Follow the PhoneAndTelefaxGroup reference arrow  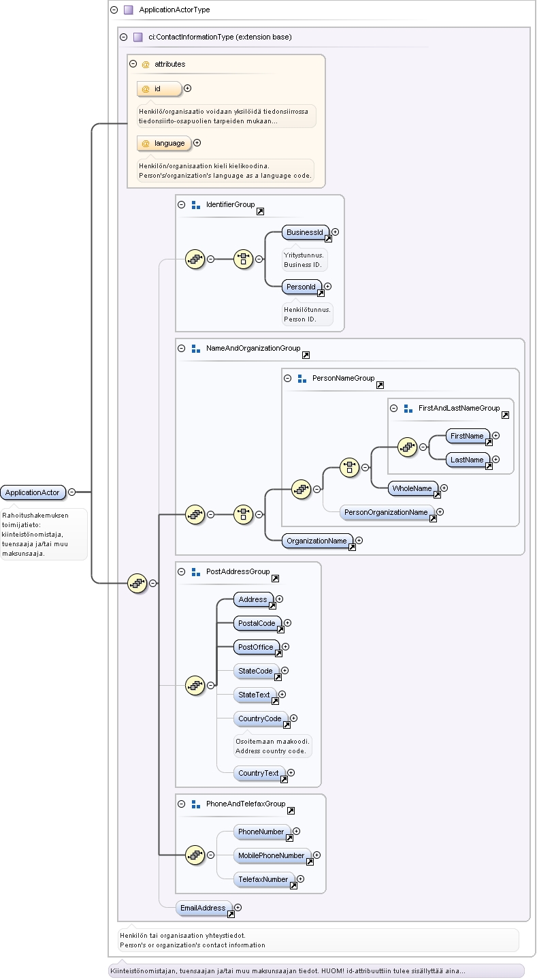[x=291, y=811]
